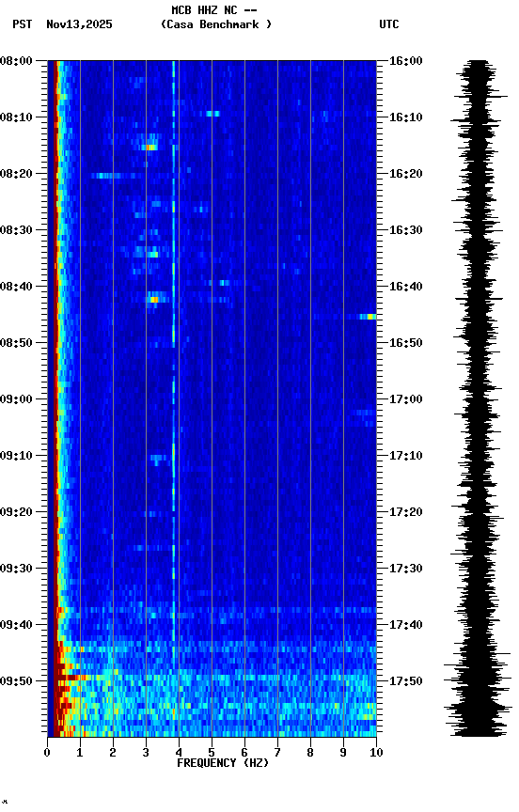The image size is (519, 812).
Task: Click the seismogram waveform trace
Action: pyautogui.click(x=478, y=398)
